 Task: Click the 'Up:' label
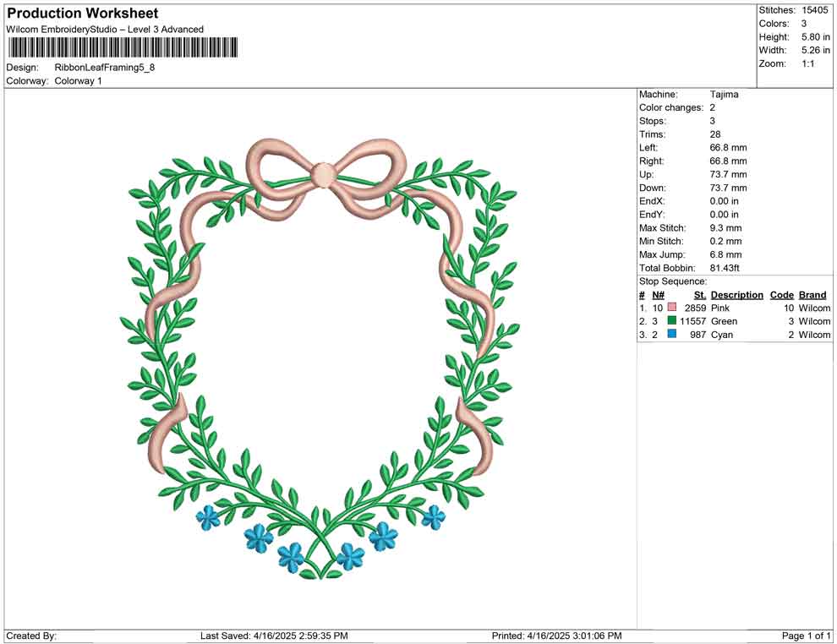click(646, 174)
